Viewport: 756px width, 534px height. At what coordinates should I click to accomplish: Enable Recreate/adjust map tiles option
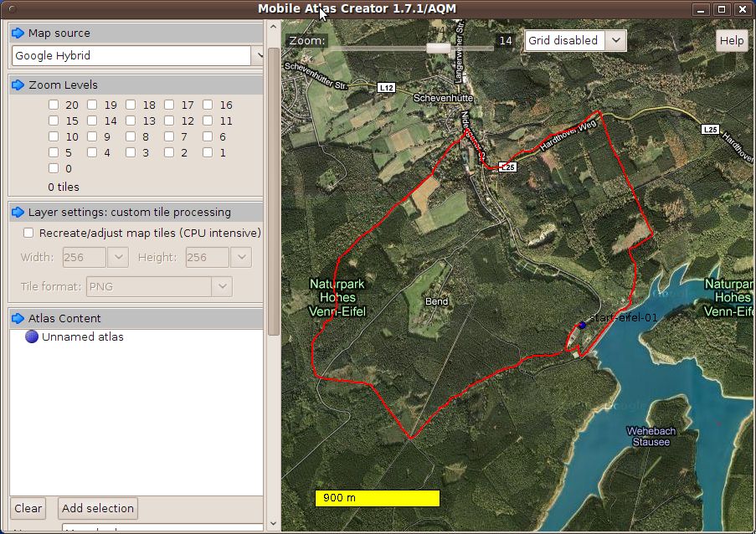point(28,233)
